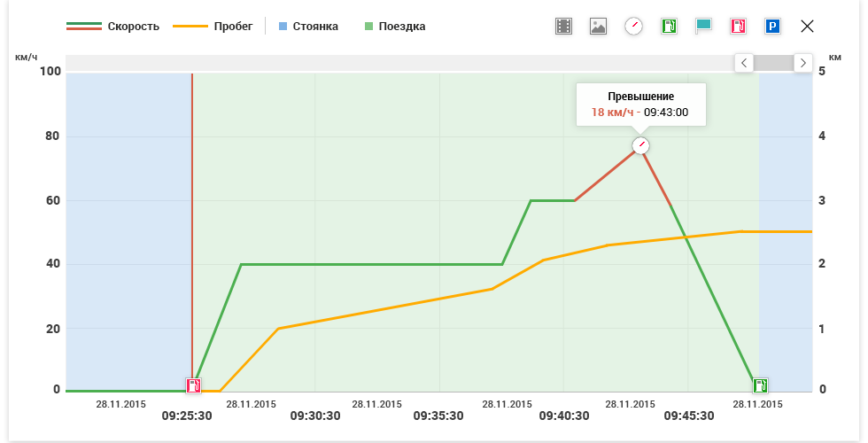Click the left arrow of range scrollbar
The image size is (868, 443).
(744, 63)
